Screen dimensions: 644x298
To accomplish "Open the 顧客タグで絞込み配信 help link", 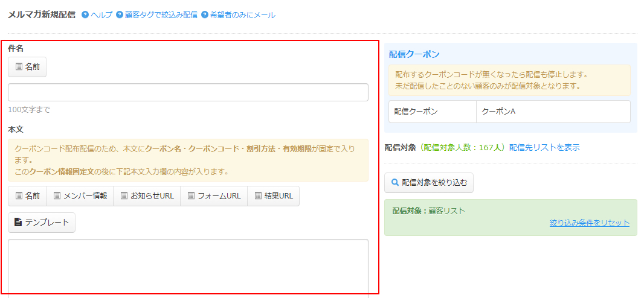I will [161, 15].
